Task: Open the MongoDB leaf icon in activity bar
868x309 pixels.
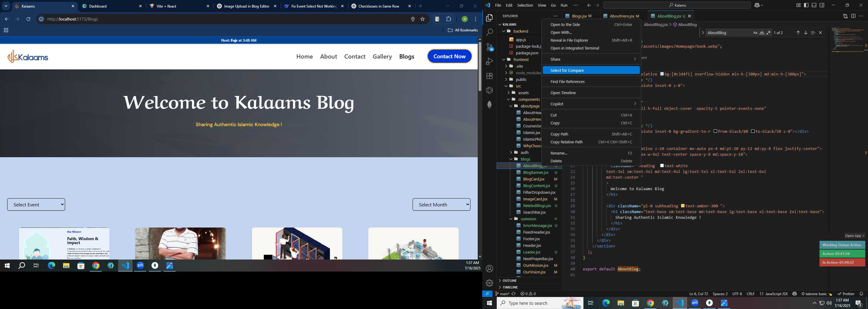Action: tap(489, 105)
